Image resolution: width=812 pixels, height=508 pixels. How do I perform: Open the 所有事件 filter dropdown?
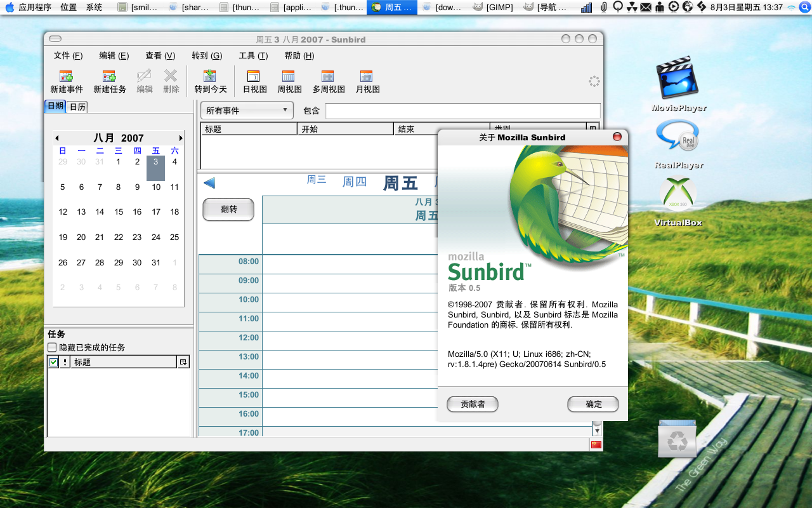(x=247, y=110)
